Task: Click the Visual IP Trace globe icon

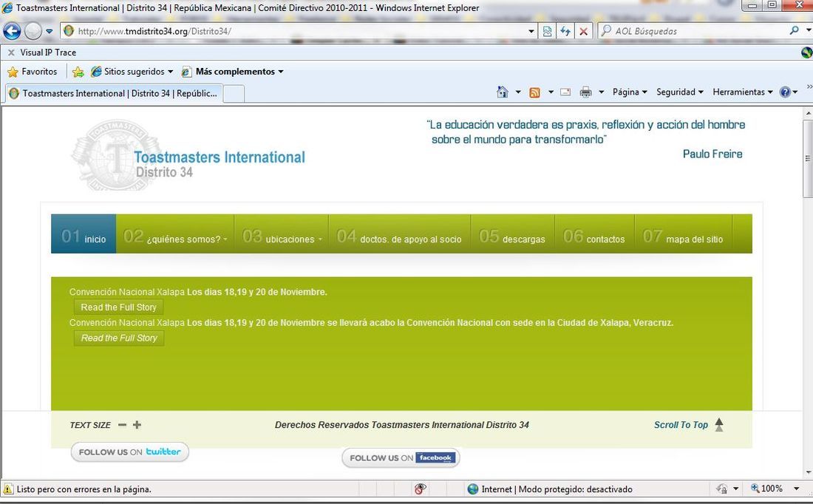Action: (x=806, y=52)
